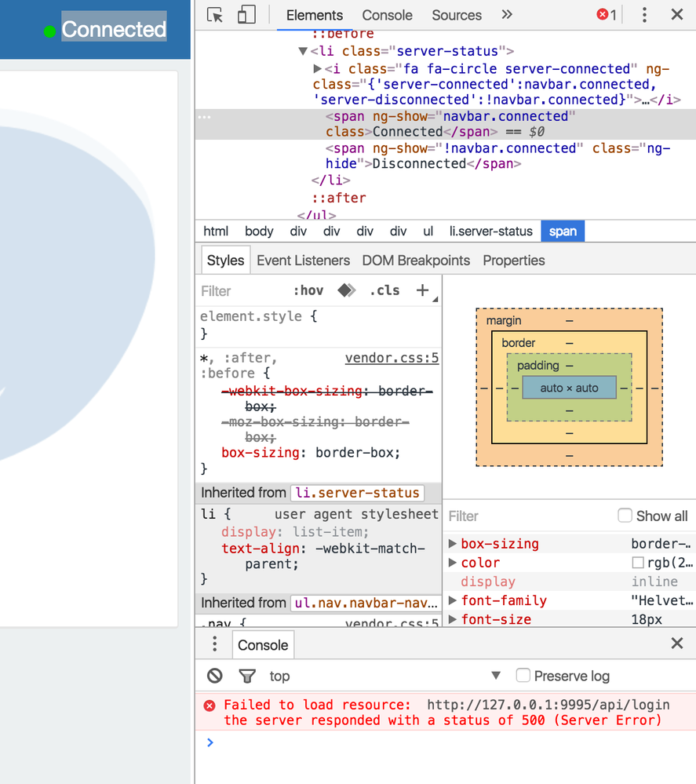Open the console drawer options menu

(x=213, y=644)
